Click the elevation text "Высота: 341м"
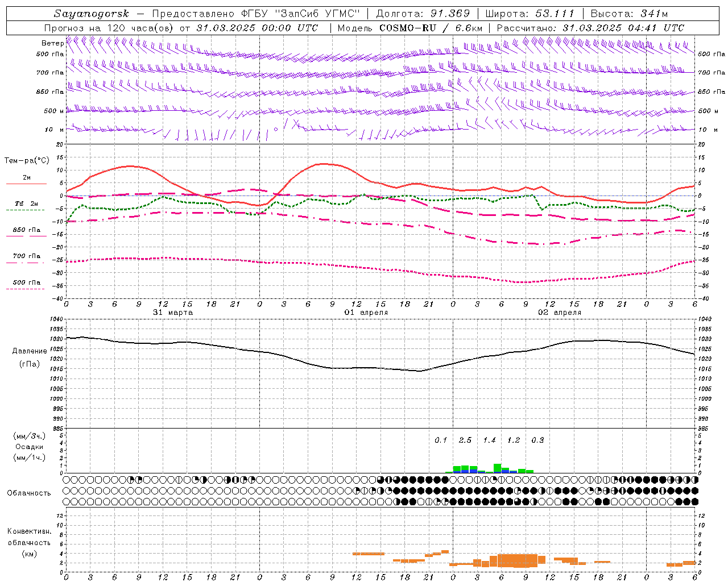This screenshot has height=582, width=728. (x=629, y=14)
